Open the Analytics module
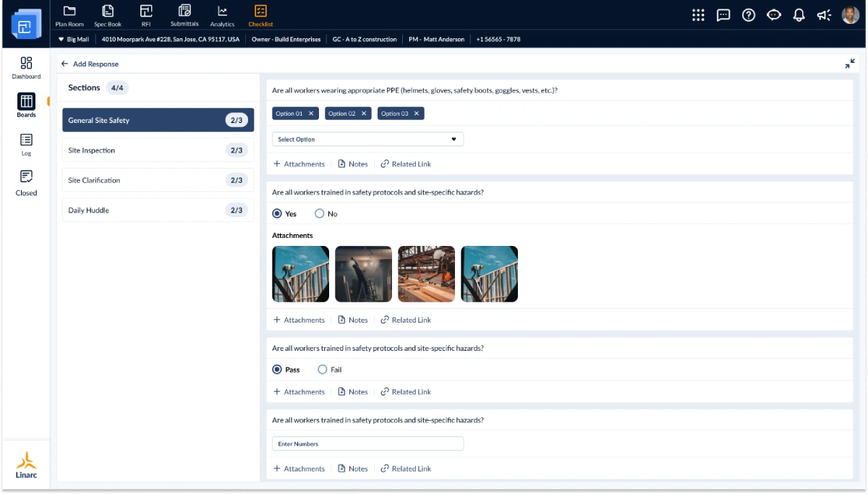The image size is (868, 494). (x=223, y=15)
